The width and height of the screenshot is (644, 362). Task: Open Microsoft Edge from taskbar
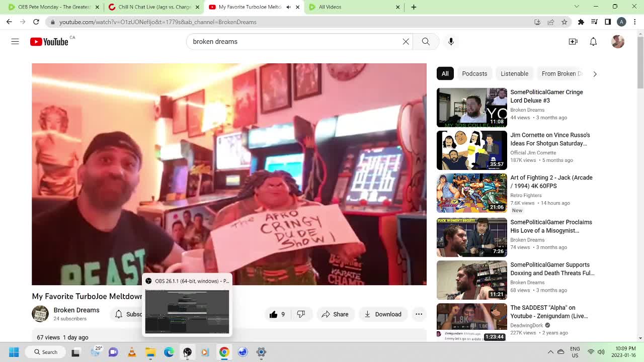169,352
